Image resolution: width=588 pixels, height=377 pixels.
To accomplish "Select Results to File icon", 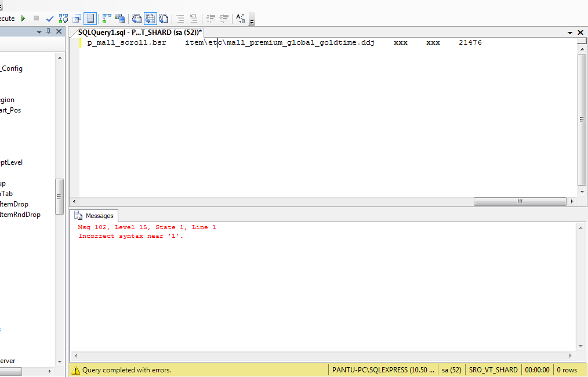I will pos(164,19).
